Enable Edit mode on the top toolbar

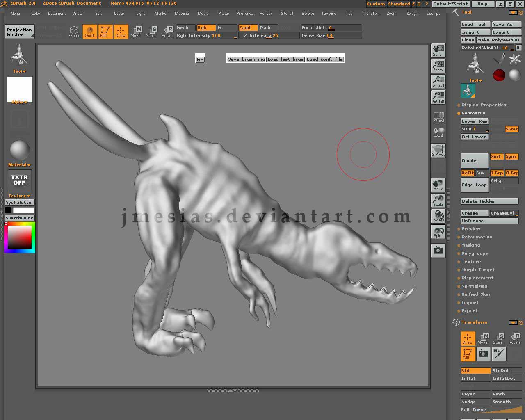tap(105, 31)
